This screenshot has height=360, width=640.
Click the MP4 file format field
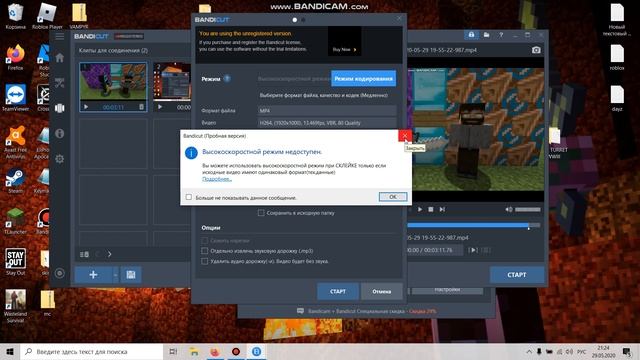327,111
